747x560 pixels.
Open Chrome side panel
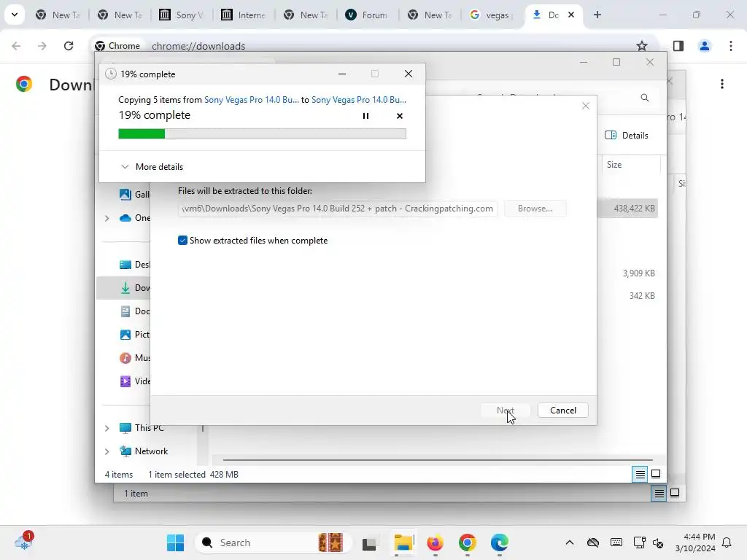[x=678, y=46]
